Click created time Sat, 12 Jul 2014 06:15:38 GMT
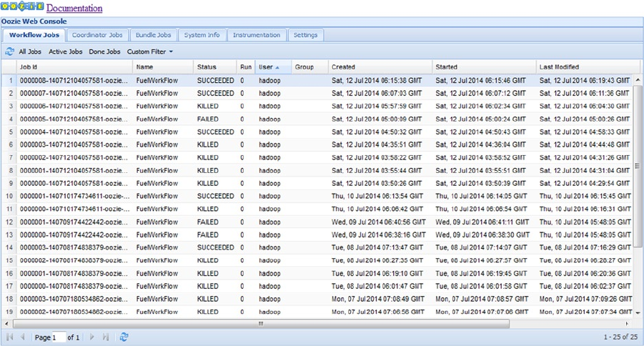Image resolution: width=644 pixels, height=346 pixels. (x=377, y=81)
